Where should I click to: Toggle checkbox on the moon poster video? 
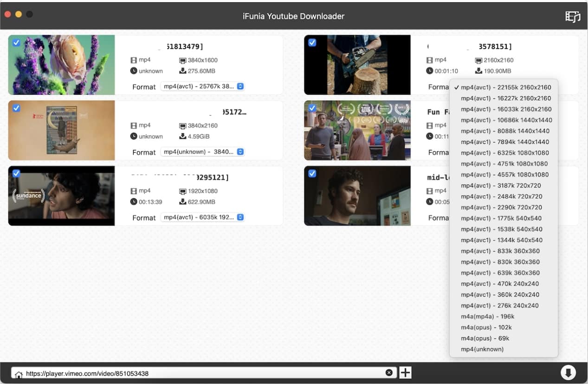16,108
